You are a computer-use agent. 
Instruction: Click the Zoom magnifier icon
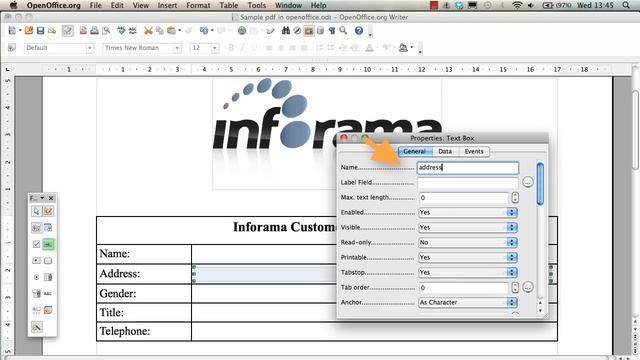tap(343, 31)
